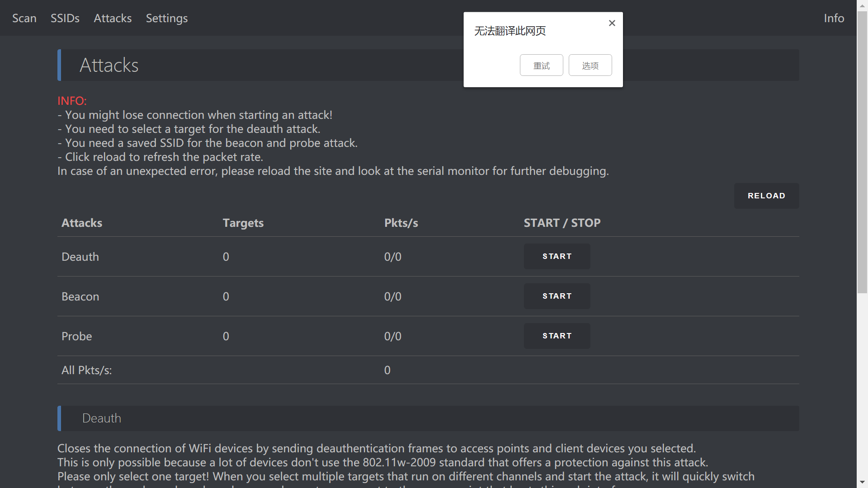Open Settings in the navigation bar
Viewport: 868px width, 488px height.
click(166, 18)
